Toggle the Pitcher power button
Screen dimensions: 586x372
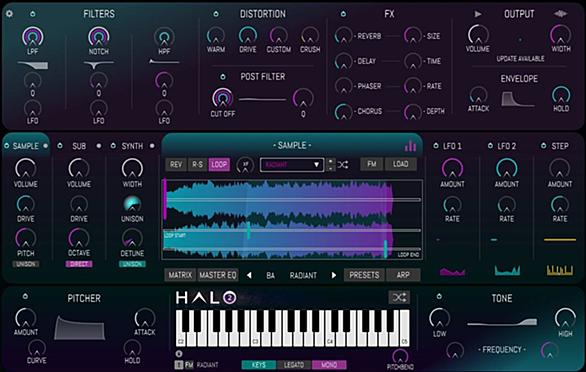[25, 296]
